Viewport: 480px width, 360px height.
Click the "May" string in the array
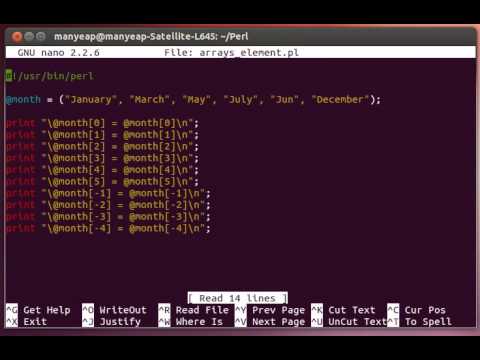pos(197,100)
